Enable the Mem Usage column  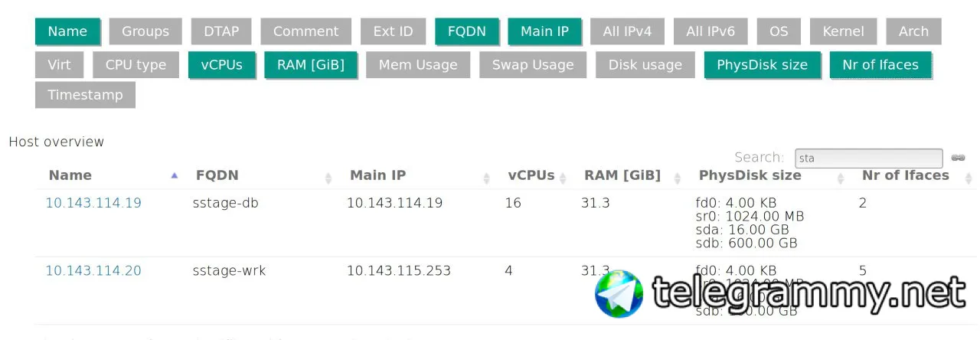click(418, 65)
